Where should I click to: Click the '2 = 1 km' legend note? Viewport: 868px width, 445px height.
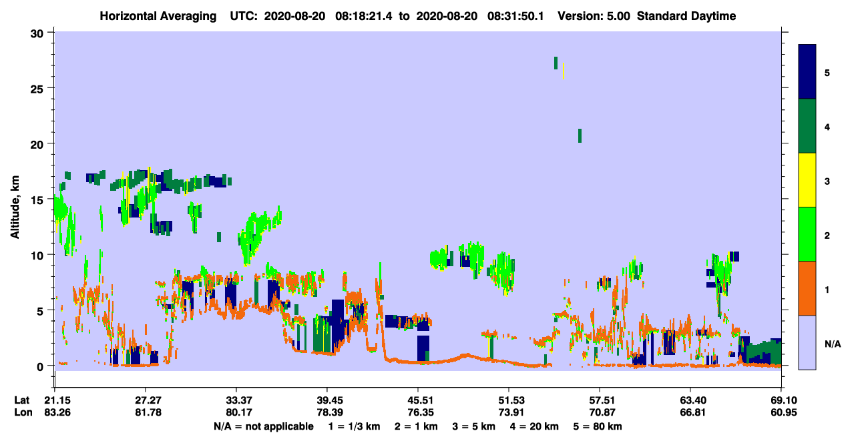coord(417,426)
